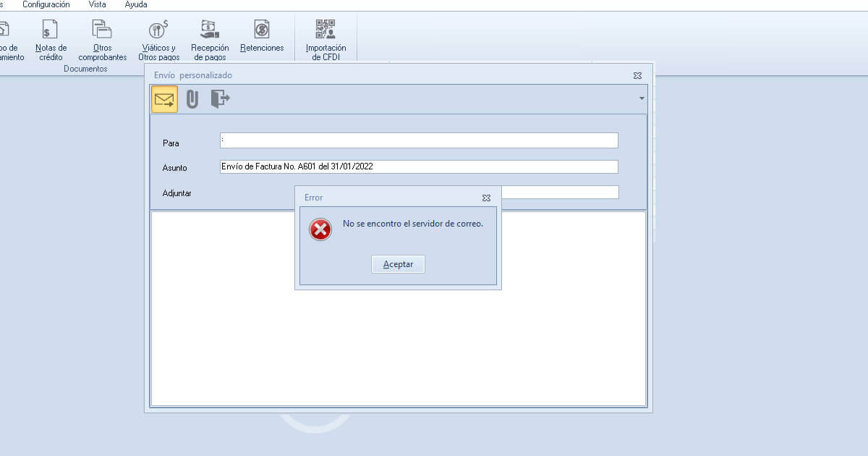Click in the Para recipient field

(x=419, y=140)
